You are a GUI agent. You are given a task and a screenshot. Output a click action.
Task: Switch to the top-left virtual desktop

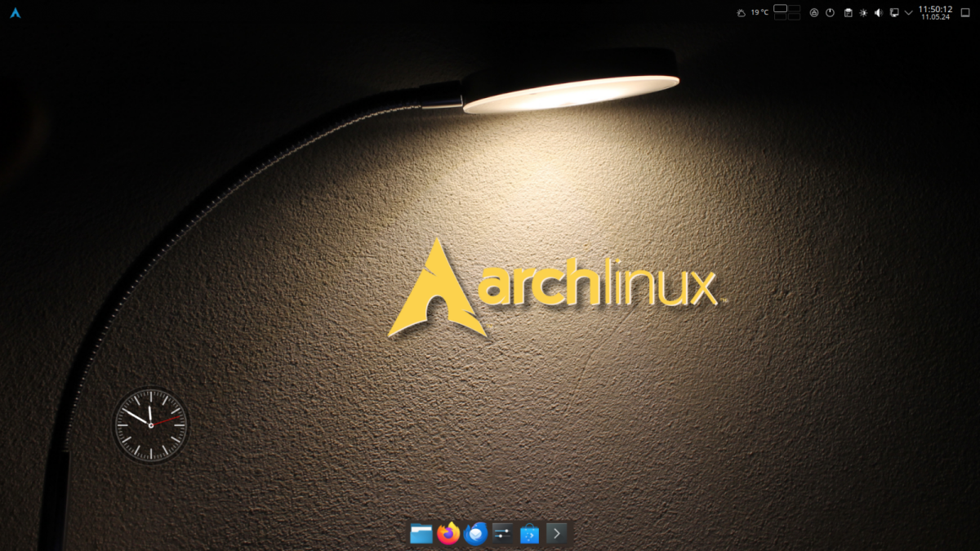point(781,9)
